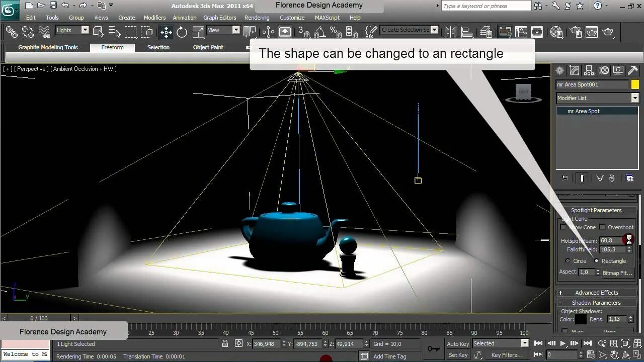Click the Percent Snap toggle icon
This screenshot has height=362, width=644.
(x=336, y=32)
